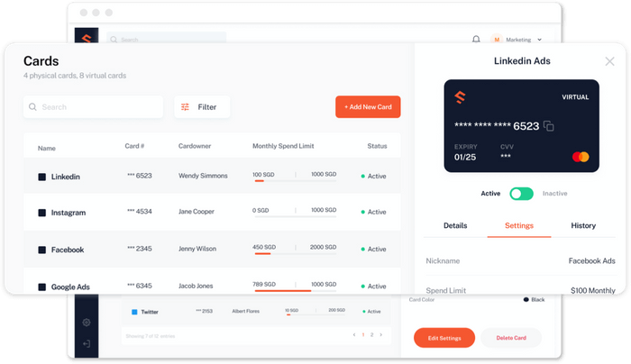Click Albert Flores in Twitter row
This screenshot has width=631, height=364.
point(246,312)
